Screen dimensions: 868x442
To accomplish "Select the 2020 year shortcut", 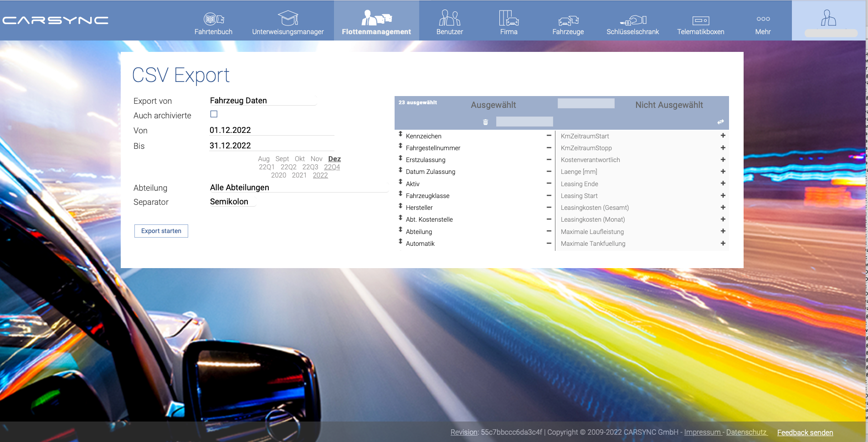I will coord(279,175).
